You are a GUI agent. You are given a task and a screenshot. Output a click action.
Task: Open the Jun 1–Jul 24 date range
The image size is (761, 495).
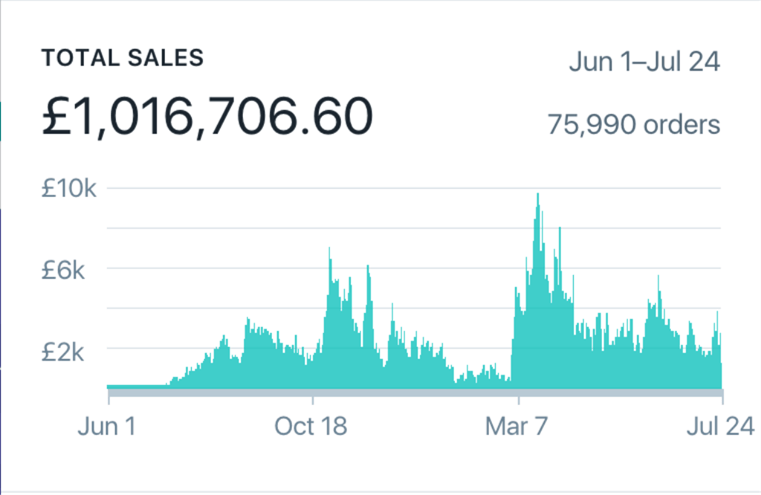[644, 61]
